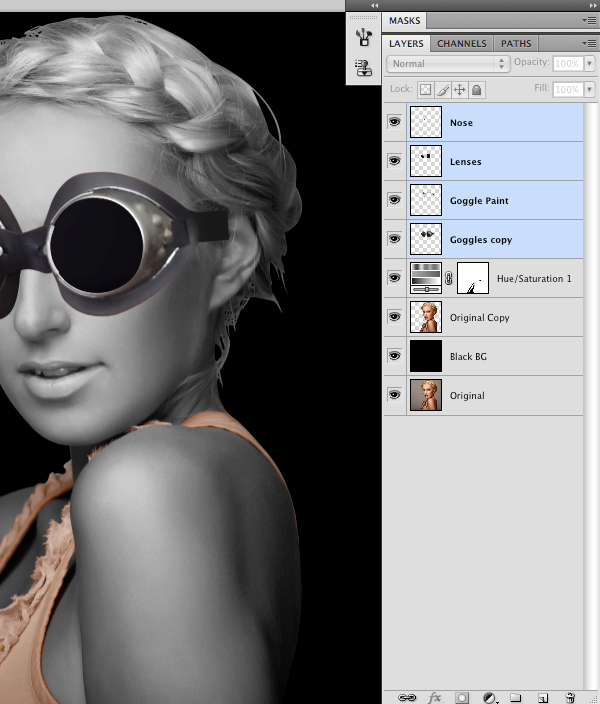
Task: Select the Masks panel tab
Action: 405,21
